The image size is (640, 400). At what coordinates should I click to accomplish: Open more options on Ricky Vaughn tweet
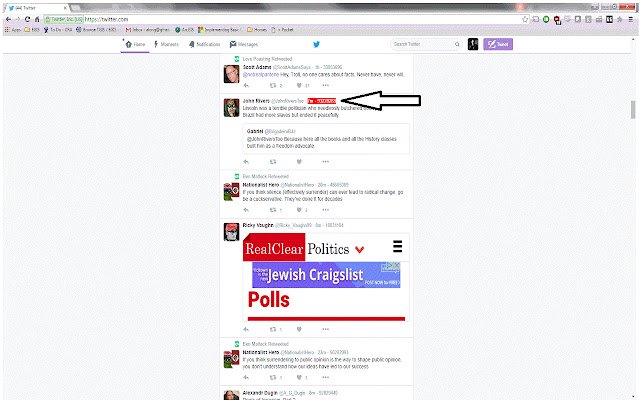[x=325, y=329]
